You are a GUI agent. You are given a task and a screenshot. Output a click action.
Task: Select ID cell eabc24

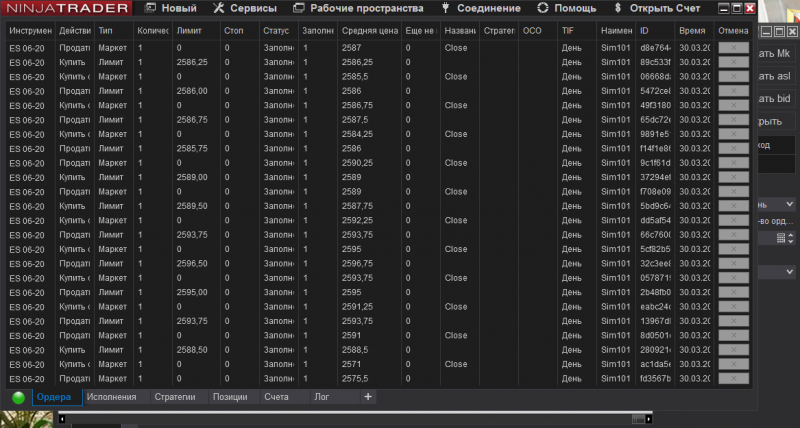point(655,307)
